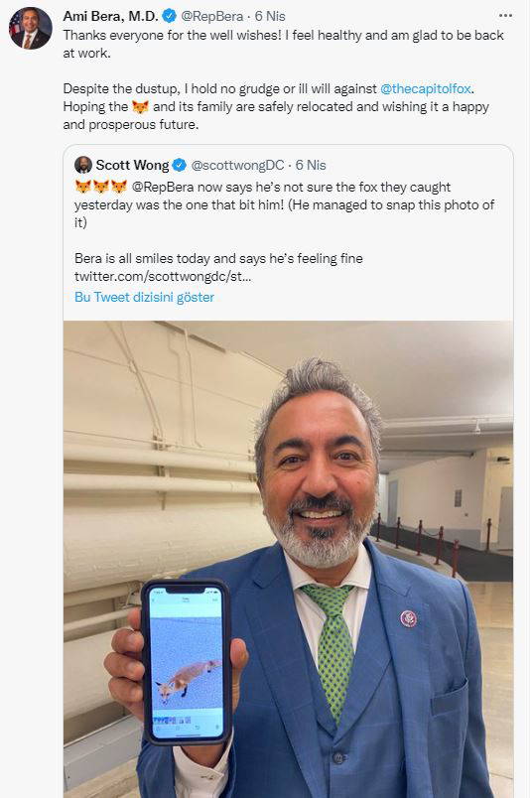The image size is (532, 798).
Task: Click the @RepBera handle in the header
Action: tap(211, 16)
